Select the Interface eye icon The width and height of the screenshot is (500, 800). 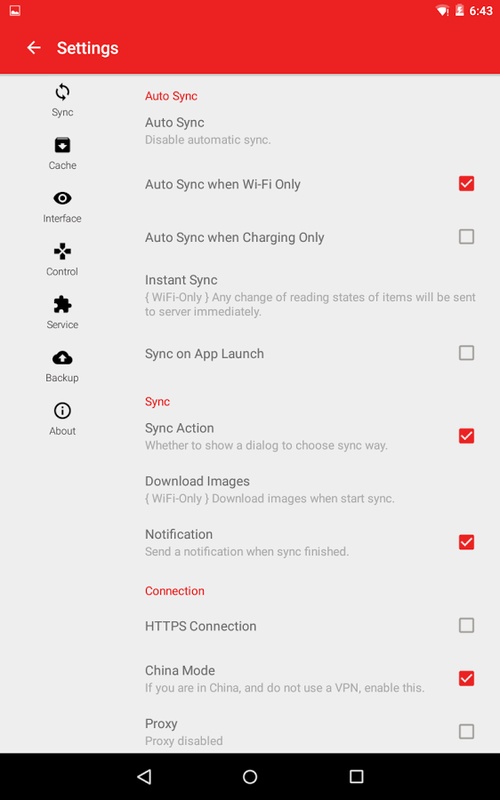pyautogui.click(x=62, y=198)
